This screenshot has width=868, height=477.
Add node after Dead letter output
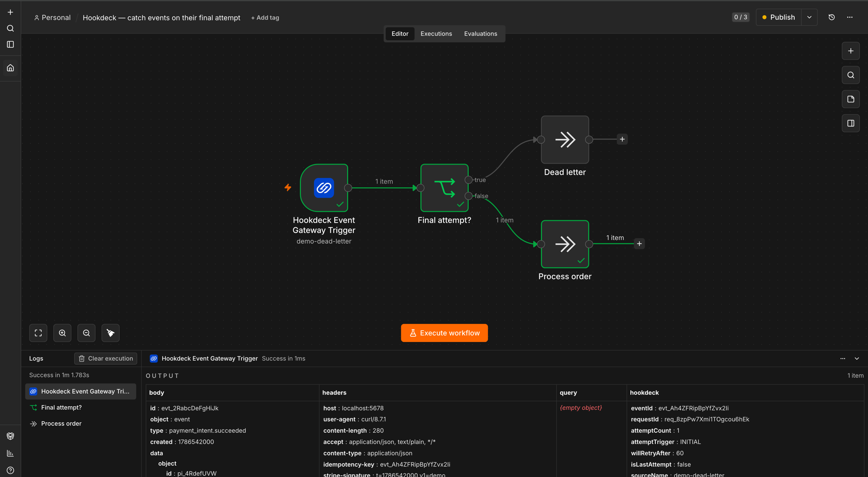(x=622, y=139)
